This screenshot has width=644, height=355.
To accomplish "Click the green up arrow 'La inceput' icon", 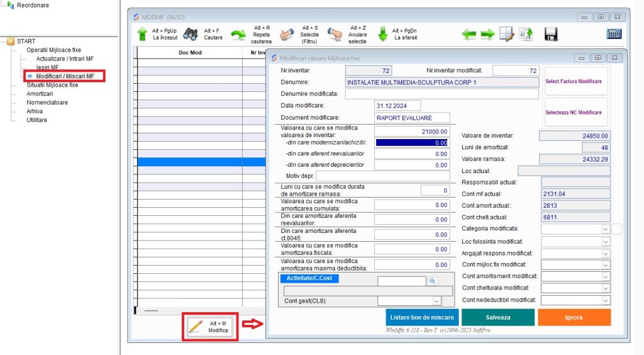I will click(142, 34).
